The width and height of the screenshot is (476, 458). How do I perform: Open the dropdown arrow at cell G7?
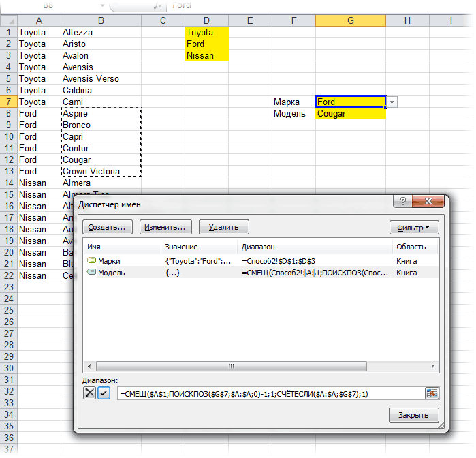click(x=392, y=102)
